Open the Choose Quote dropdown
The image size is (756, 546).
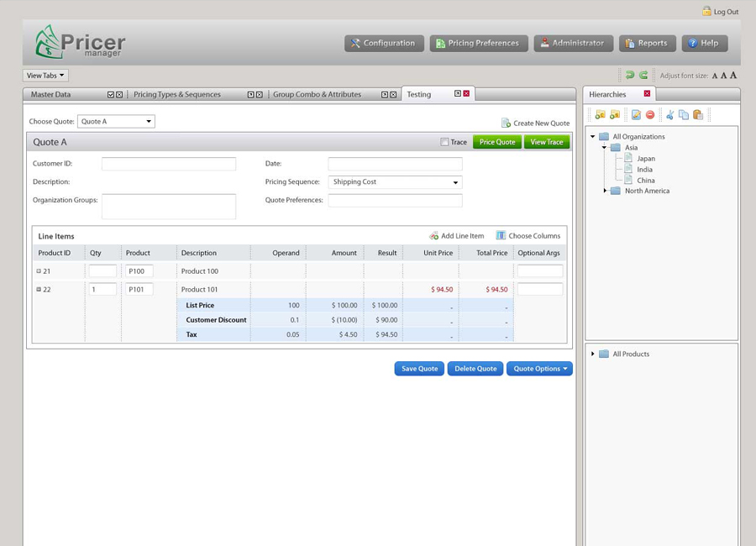[116, 122]
